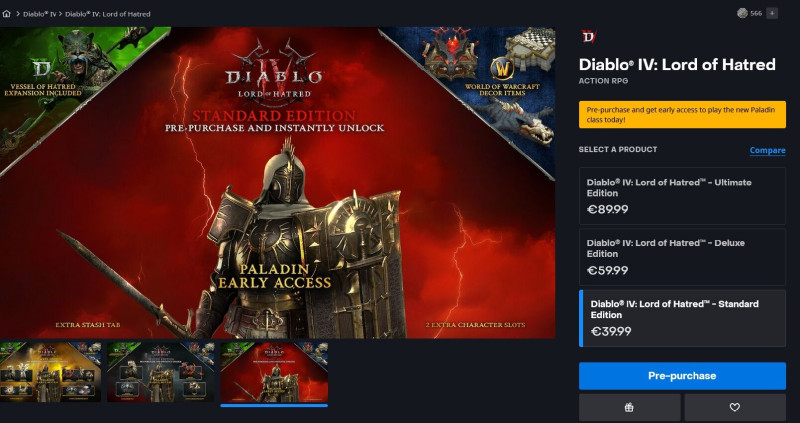Select the Standard Edition at €39.99
This screenshot has height=423, width=800.
coord(682,318)
